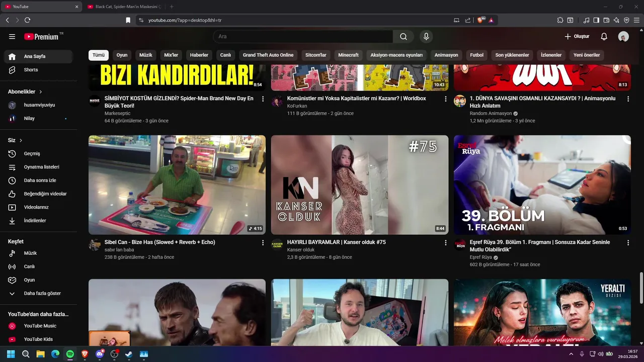The image size is (644, 362).
Task: Open Spotify from the taskbar
Action: coord(70,354)
